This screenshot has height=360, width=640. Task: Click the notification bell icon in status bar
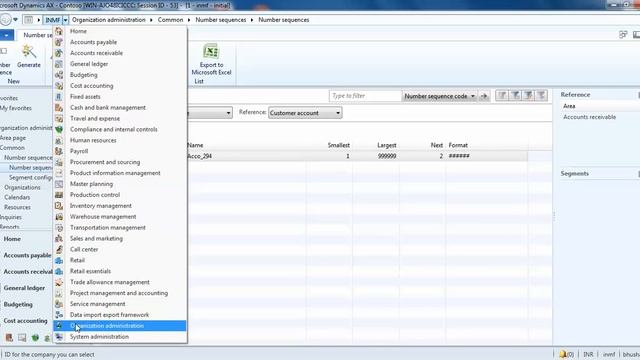point(563,354)
